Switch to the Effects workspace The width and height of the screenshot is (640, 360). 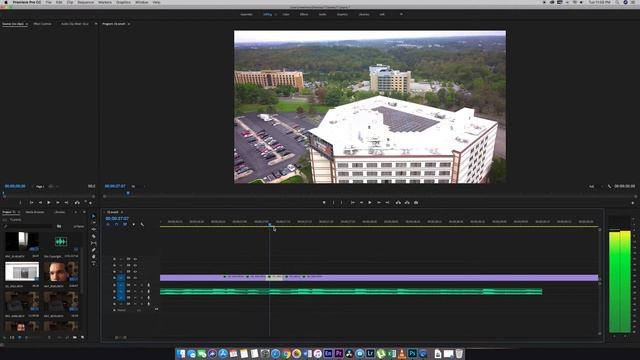coord(304,14)
